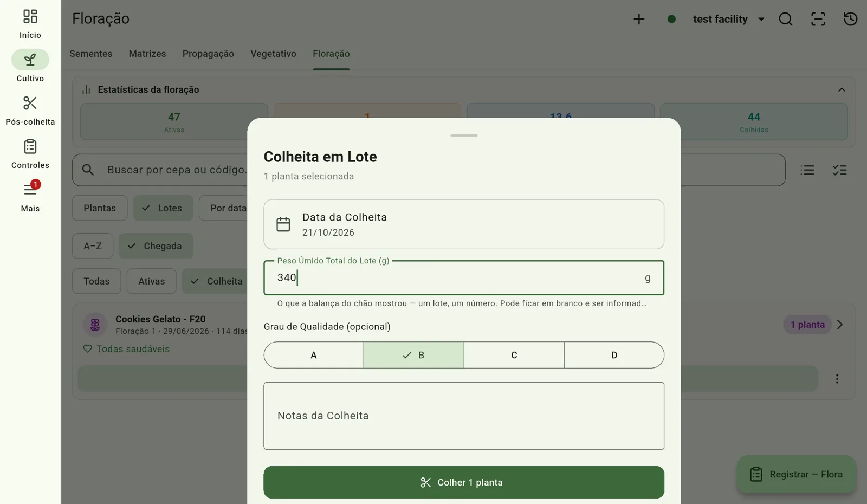The image size is (867, 504).
Task: Select the Plantas filter chip
Action: click(x=100, y=208)
